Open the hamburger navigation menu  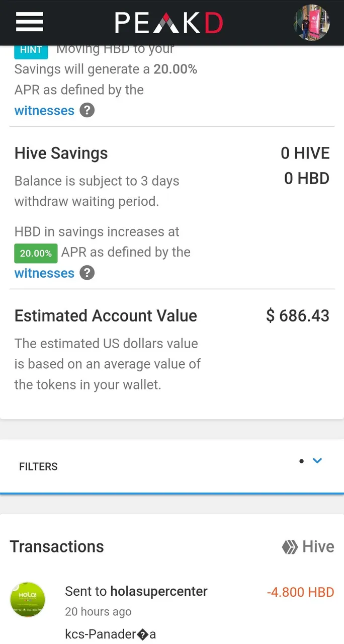(29, 22)
